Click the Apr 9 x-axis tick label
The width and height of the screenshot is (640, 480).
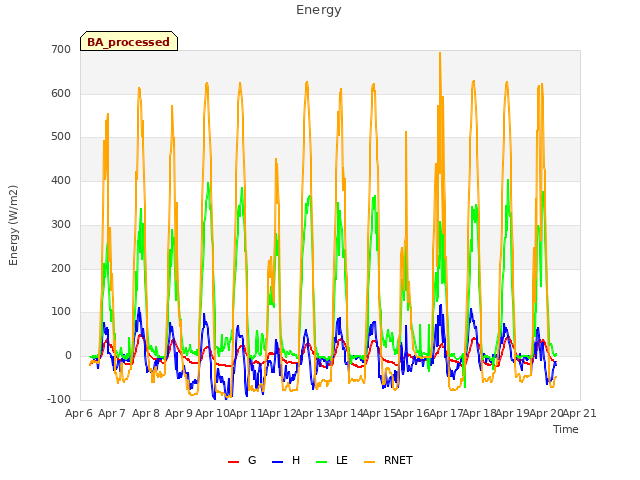[x=179, y=413]
